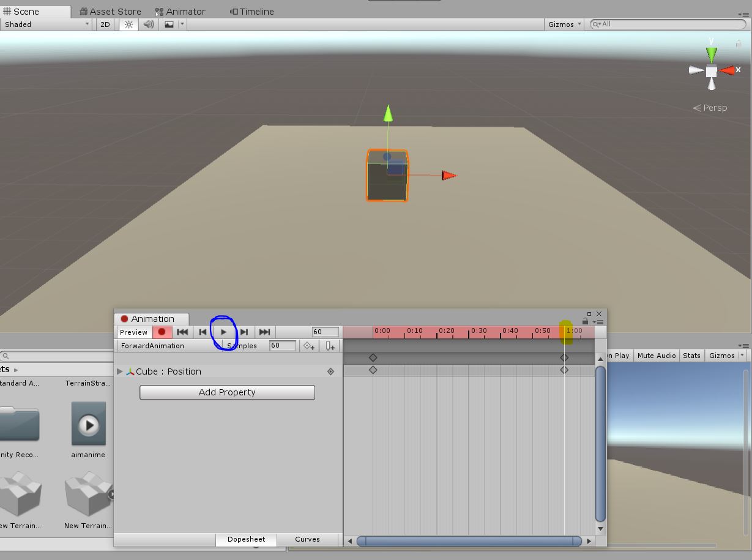Viewport: 752px width, 560px height.
Task: Open the Gizmos dropdown in Scene view
Action: pyautogui.click(x=562, y=24)
